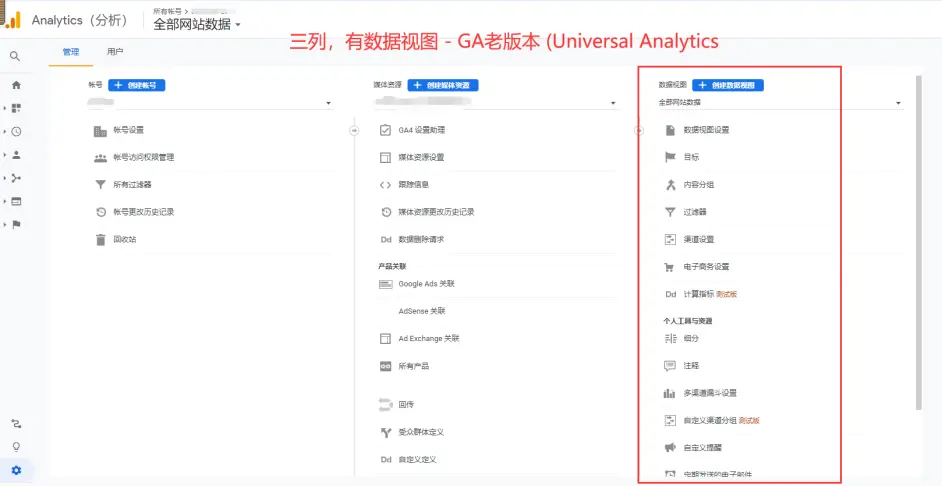Switch to the 用户 tab
This screenshot has width=942, height=486.
(115, 52)
